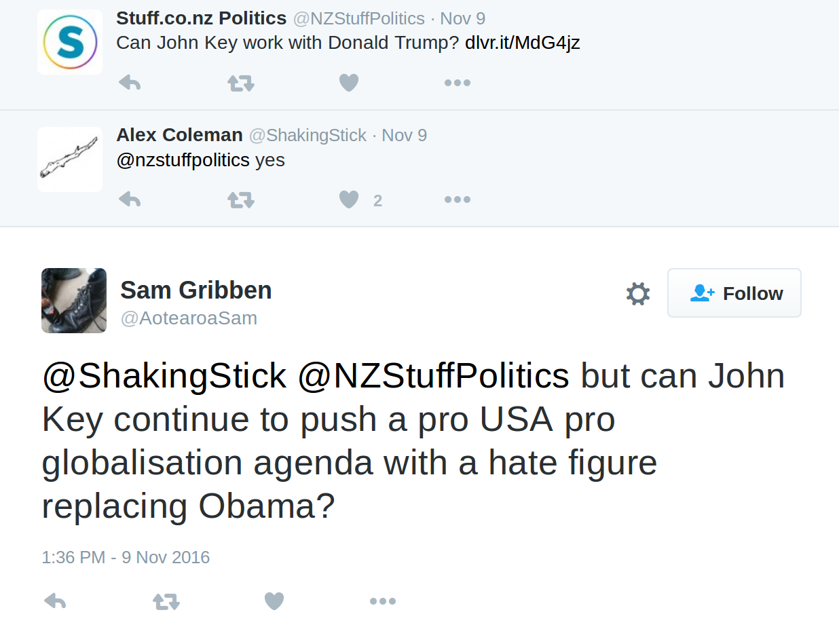This screenshot has width=839, height=644.
Task: Like Sam Gribben's tweet
Action: pyautogui.click(x=274, y=601)
